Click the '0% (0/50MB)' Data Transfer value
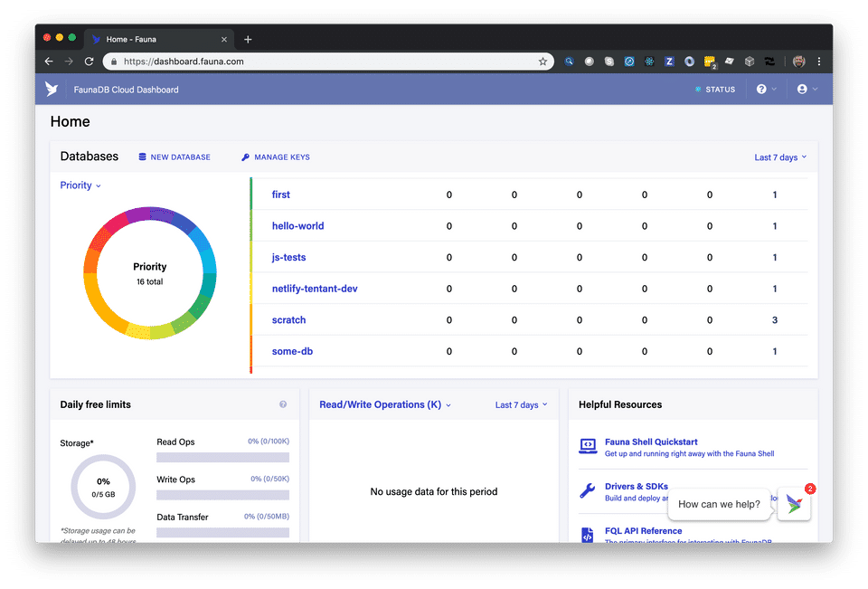Image resolution: width=868 pixels, height=589 pixels. 266,517
